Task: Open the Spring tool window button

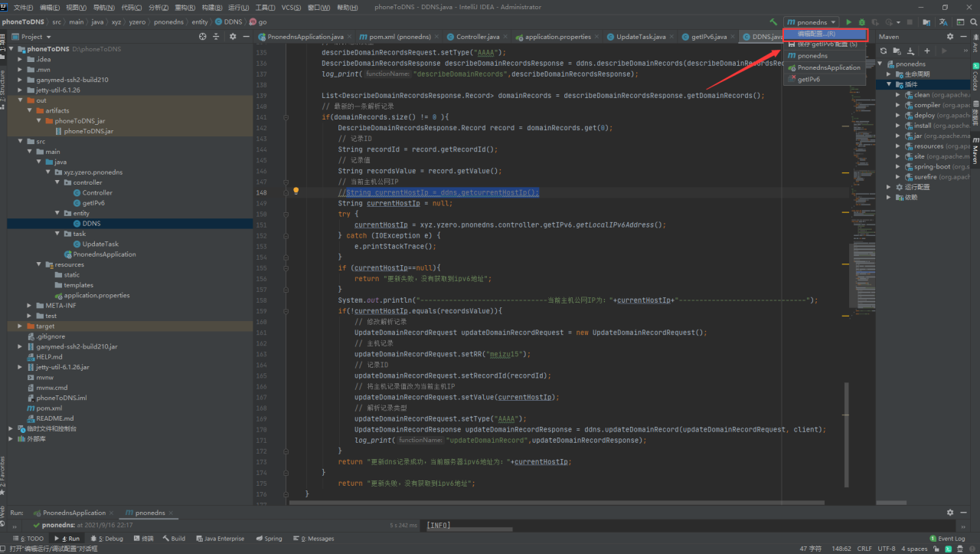Action: [x=268, y=539]
